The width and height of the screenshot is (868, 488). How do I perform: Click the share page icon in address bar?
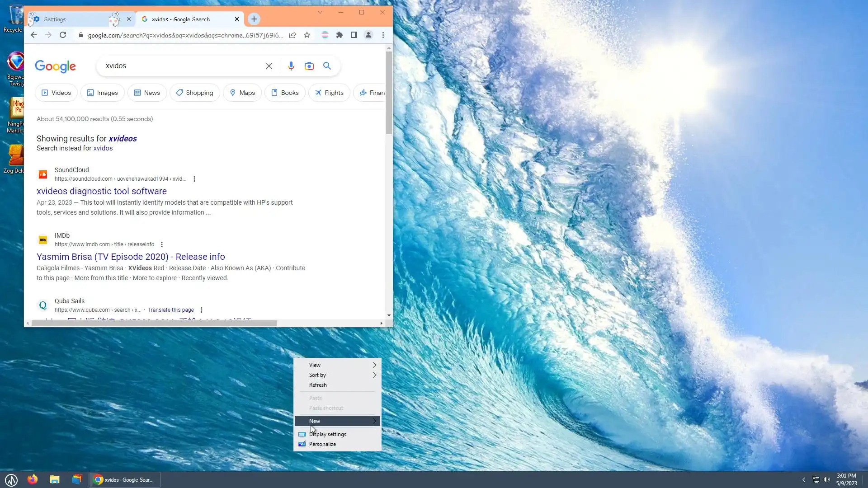292,35
